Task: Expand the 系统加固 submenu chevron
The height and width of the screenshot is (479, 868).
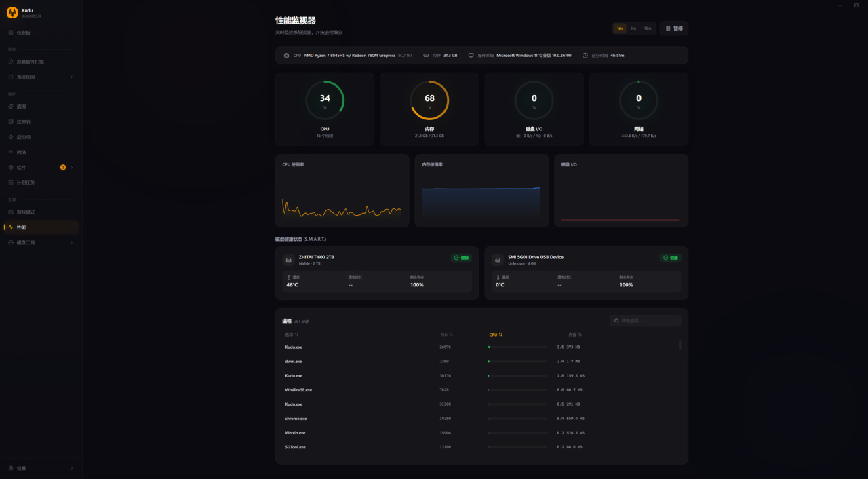Action: pos(71,77)
